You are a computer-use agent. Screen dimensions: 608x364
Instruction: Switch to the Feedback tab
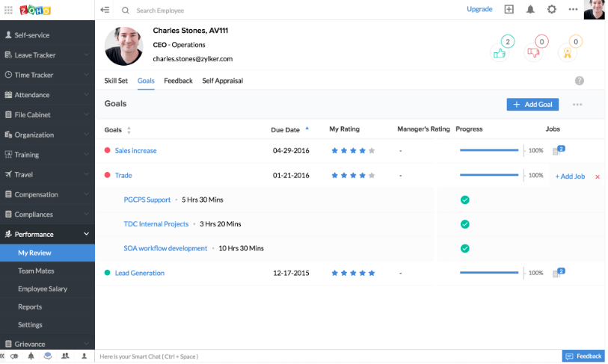[x=178, y=81]
